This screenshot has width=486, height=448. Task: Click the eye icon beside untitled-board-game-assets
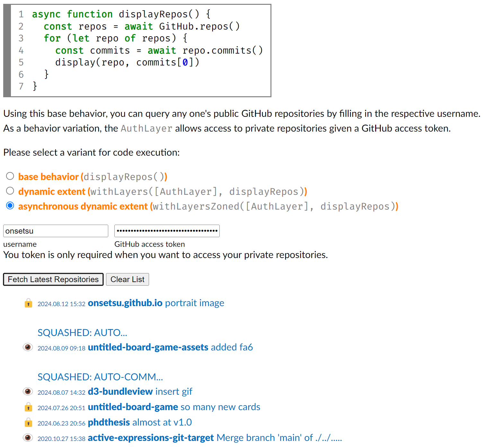tap(28, 347)
